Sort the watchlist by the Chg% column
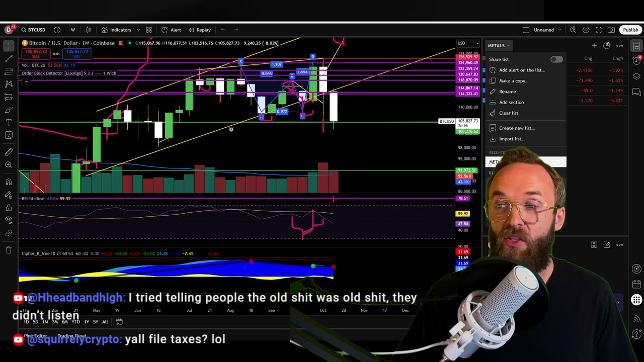 click(618, 59)
